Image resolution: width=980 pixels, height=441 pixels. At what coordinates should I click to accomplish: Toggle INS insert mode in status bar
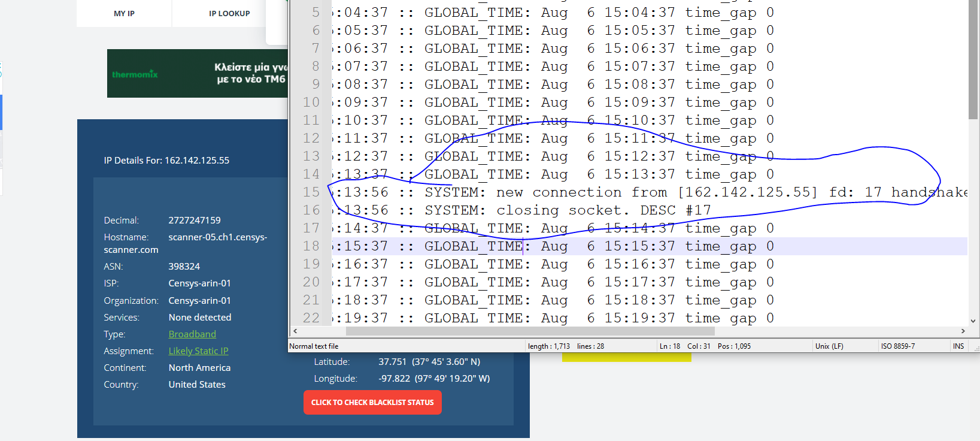coord(958,346)
